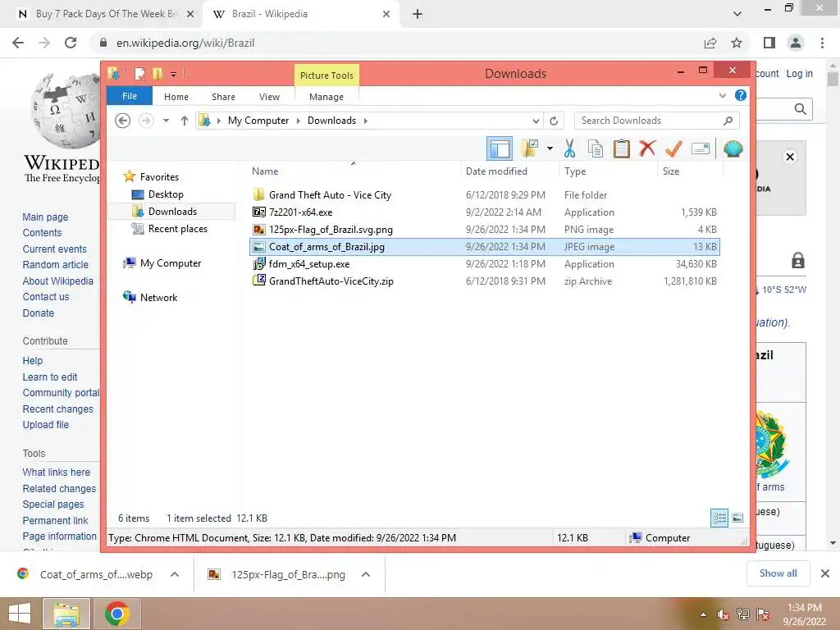The image size is (840, 630).
Task: Open recent locations dropdown arrow
Action: tap(166, 121)
